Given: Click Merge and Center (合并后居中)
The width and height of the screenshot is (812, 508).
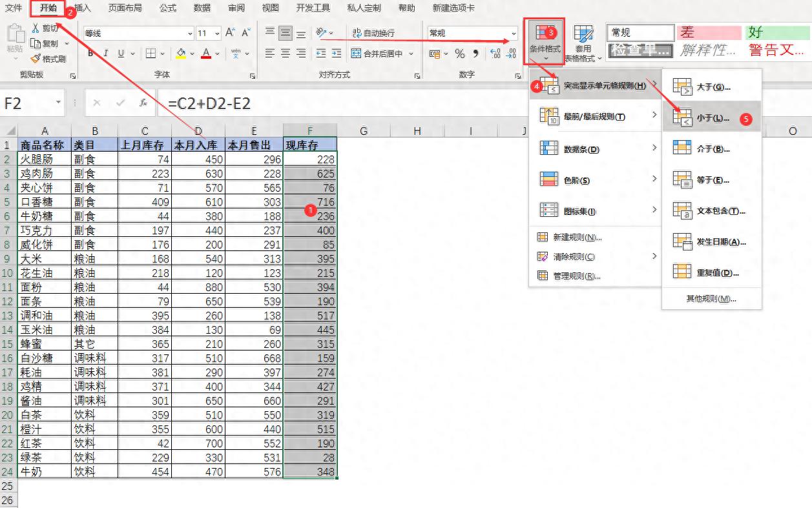Looking at the screenshot, I should (x=377, y=54).
